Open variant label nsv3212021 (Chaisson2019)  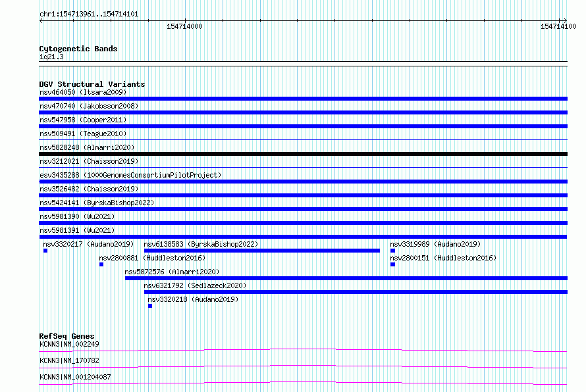[89, 161]
